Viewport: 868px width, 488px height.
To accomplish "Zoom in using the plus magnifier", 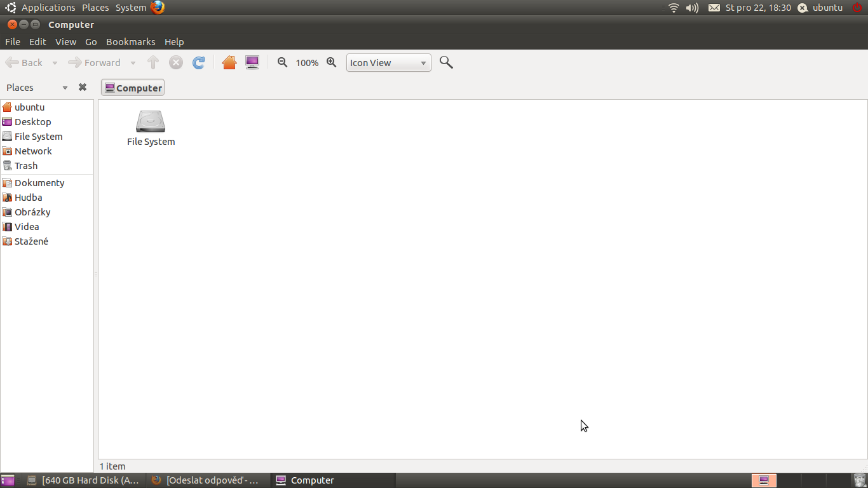I will click(x=331, y=62).
